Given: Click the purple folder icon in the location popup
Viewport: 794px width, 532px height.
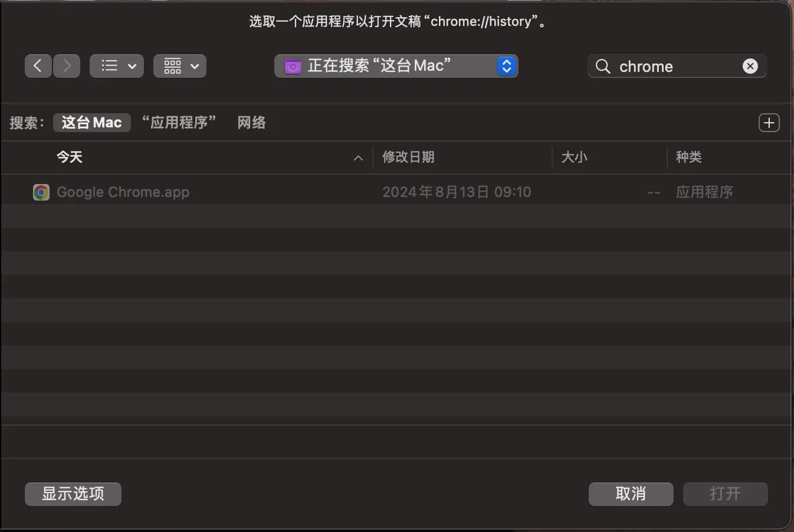Looking at the screenshot, I should tap(293, 67).
